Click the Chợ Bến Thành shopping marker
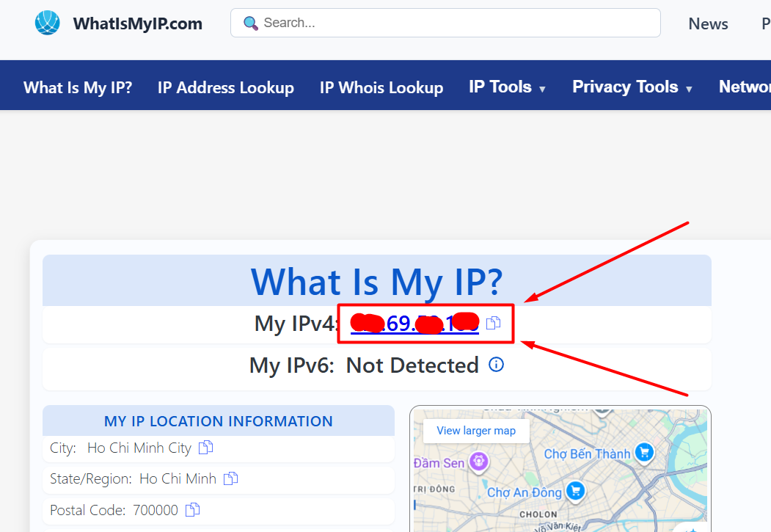 [x=644, y=452]
